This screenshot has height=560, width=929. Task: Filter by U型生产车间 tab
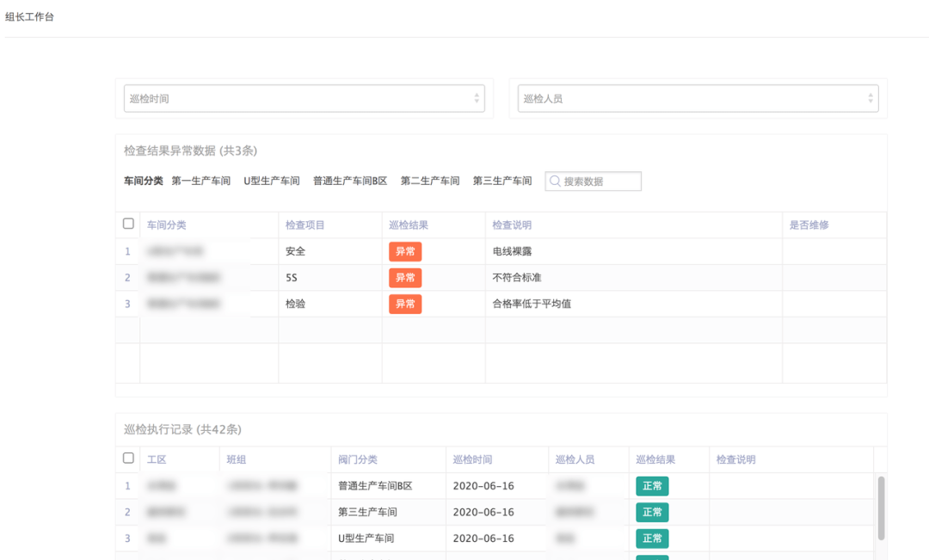click(x=272, y=182)
